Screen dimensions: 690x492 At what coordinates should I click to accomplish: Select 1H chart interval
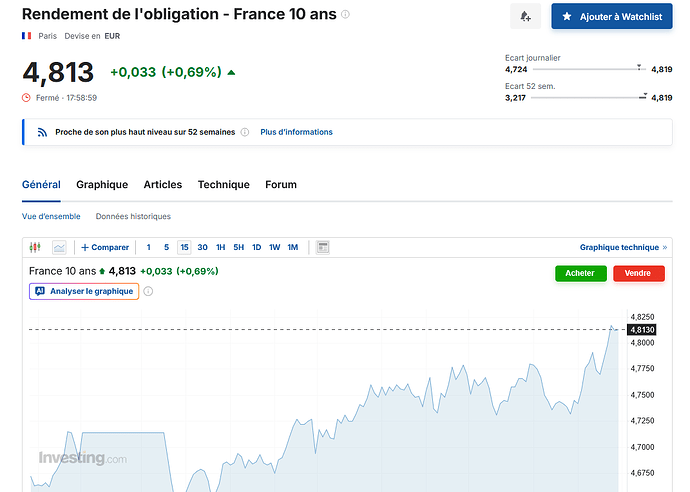click(x=220, y=247)
